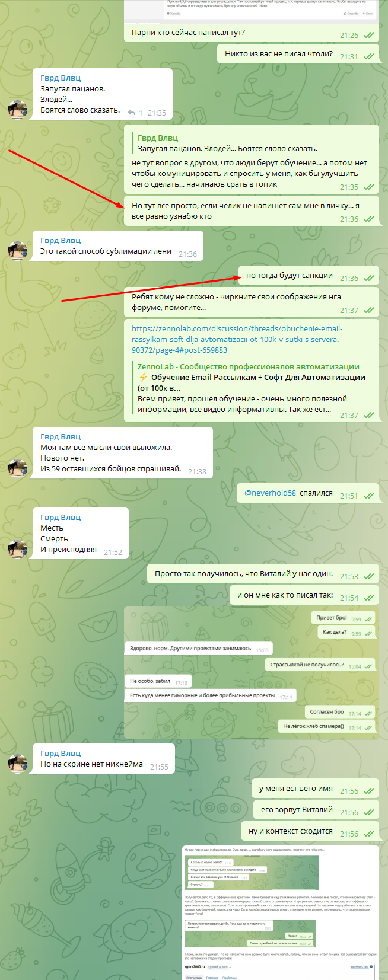Click avatar beside "Это такой способ сублимации лени"
Screen dimensions: 388x980
pyautogui.click(x=18, y=251)
